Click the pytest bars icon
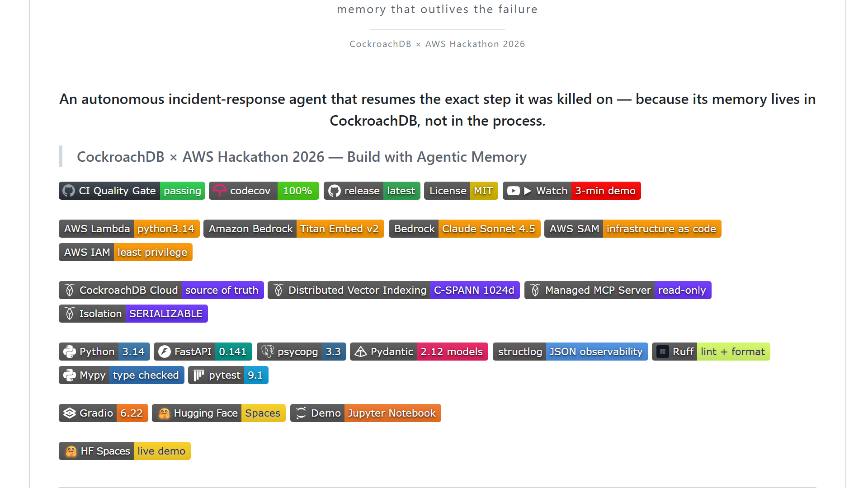The image size is (868, 488). click(x=199, y=375)
